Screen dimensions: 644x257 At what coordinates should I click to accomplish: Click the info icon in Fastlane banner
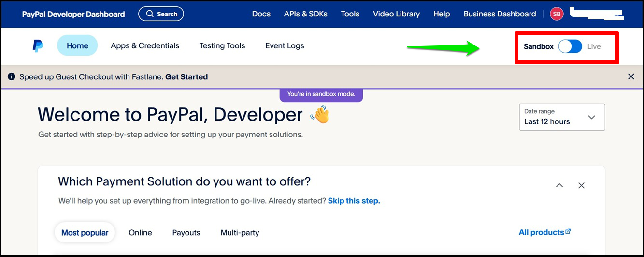pos(12,76)
